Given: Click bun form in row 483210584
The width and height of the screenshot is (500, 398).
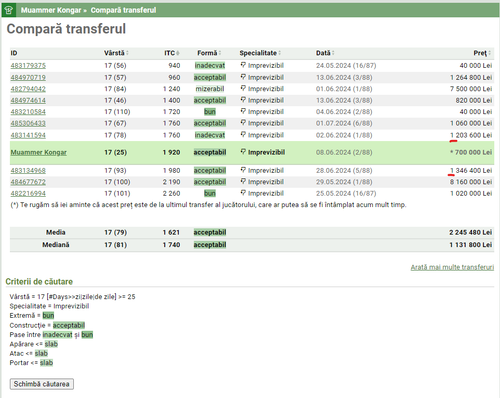Looking at the screenshot, I should coord(210,112).
